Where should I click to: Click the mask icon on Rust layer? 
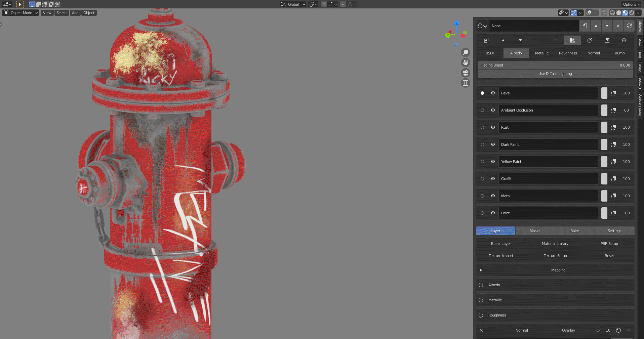614,127
